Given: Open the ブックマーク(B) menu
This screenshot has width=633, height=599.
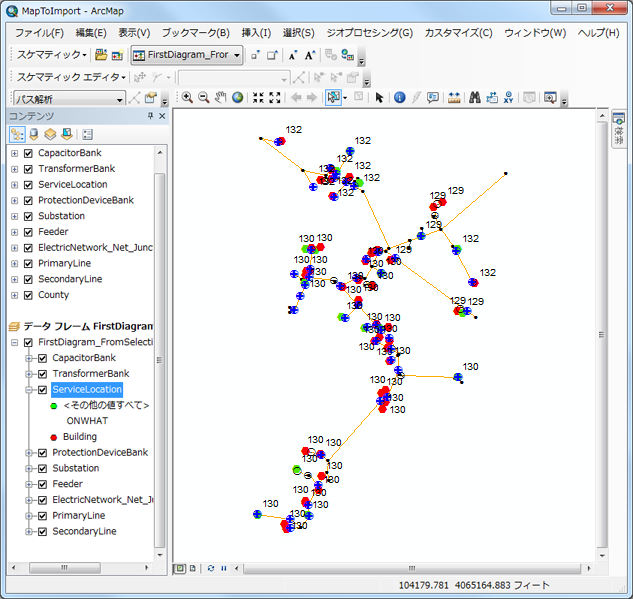Looking at the screenshot, I should 195,33.
